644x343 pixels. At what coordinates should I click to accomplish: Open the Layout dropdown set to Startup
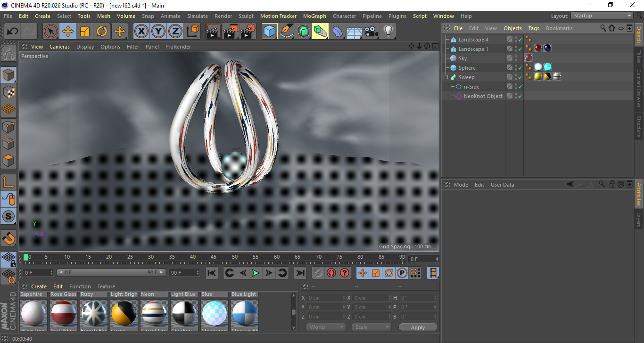602,16
